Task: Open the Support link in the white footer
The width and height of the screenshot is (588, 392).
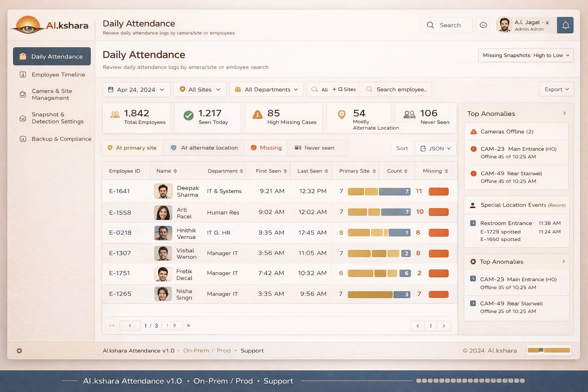Action: click(252, 351)
